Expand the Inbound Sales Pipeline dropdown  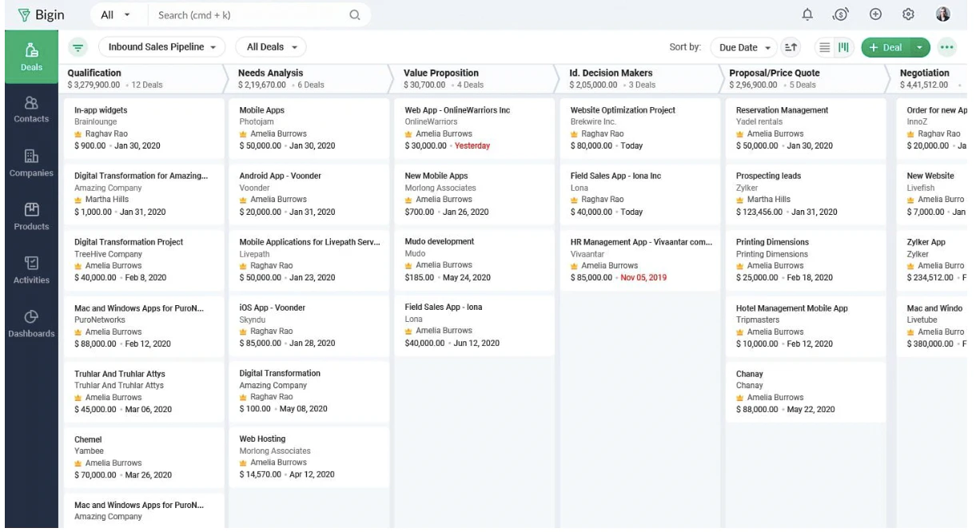[161, 47]
